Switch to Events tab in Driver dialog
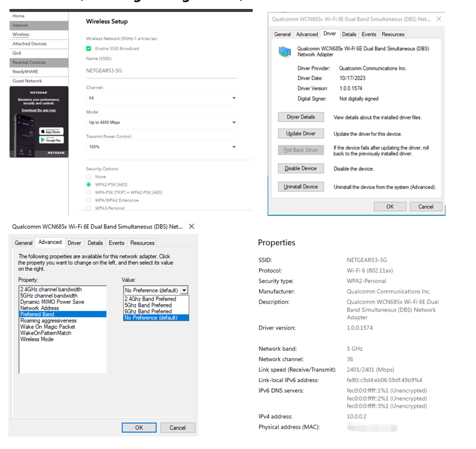476x449 pixels. click(369, 34)
